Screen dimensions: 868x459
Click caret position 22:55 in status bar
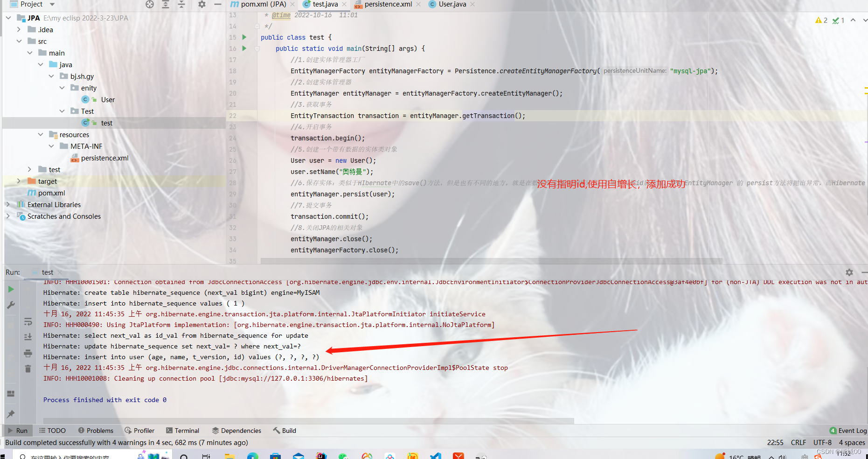[775, 443]
